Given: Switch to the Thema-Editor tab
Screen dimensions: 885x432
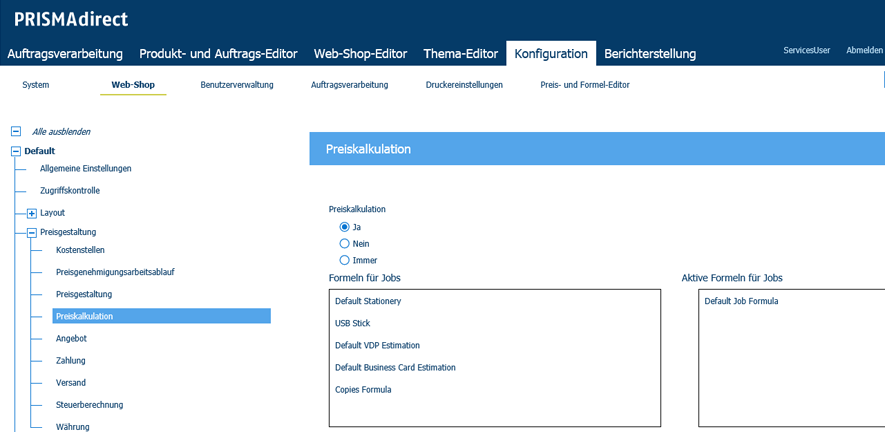Looking at the screenshot, I should tap(461, 54).
